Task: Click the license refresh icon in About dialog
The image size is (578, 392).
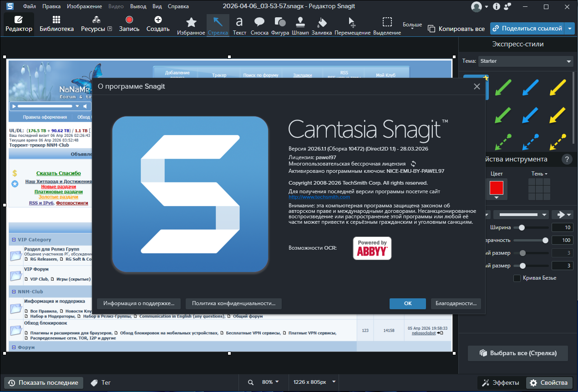Action: (413, 164)
